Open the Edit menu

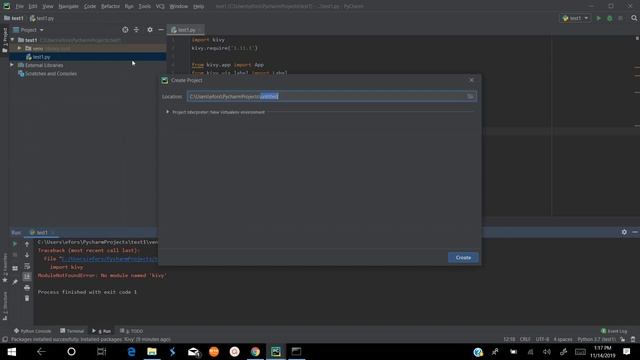point(33,7)
